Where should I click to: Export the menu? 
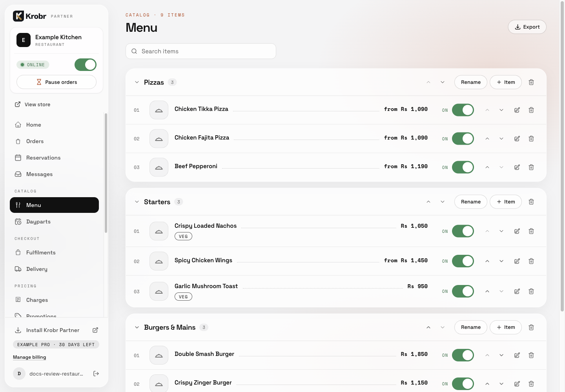[x=527, y=27]
